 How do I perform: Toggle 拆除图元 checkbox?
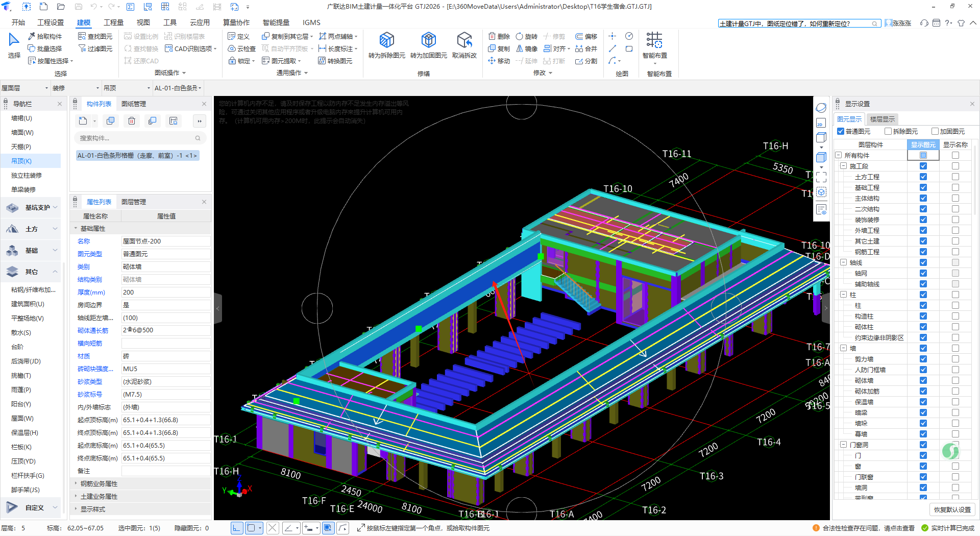[x=888, y=131]
